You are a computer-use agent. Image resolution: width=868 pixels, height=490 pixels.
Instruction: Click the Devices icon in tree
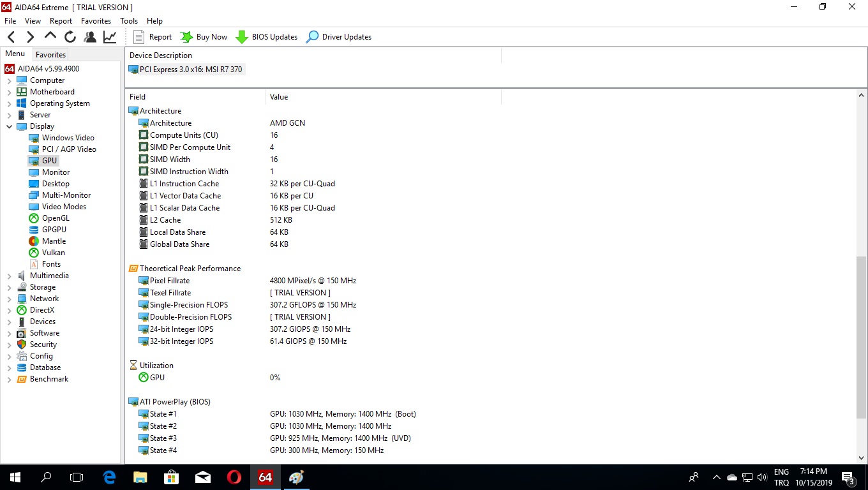(x=22, y=322)
